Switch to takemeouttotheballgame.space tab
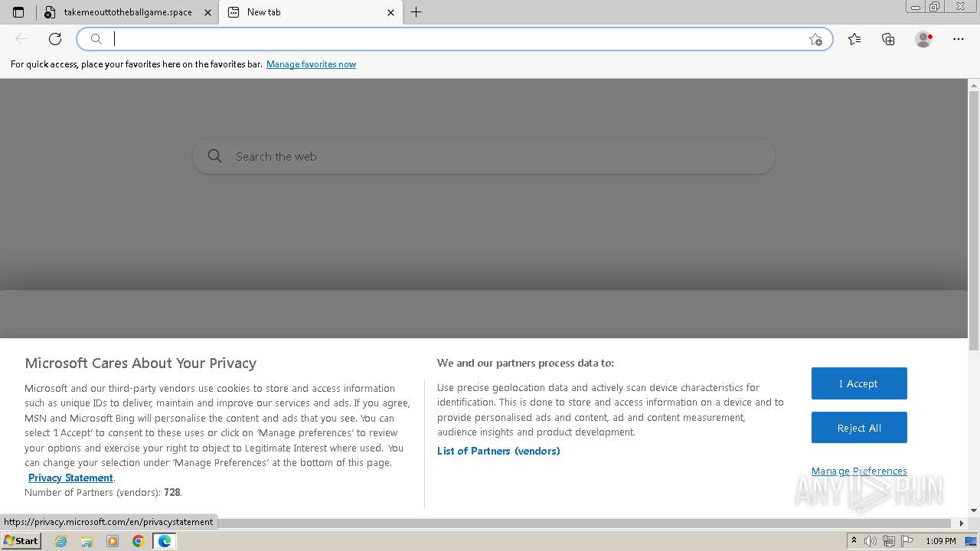This screenshot has height=551, width=980. click(127, 12)
